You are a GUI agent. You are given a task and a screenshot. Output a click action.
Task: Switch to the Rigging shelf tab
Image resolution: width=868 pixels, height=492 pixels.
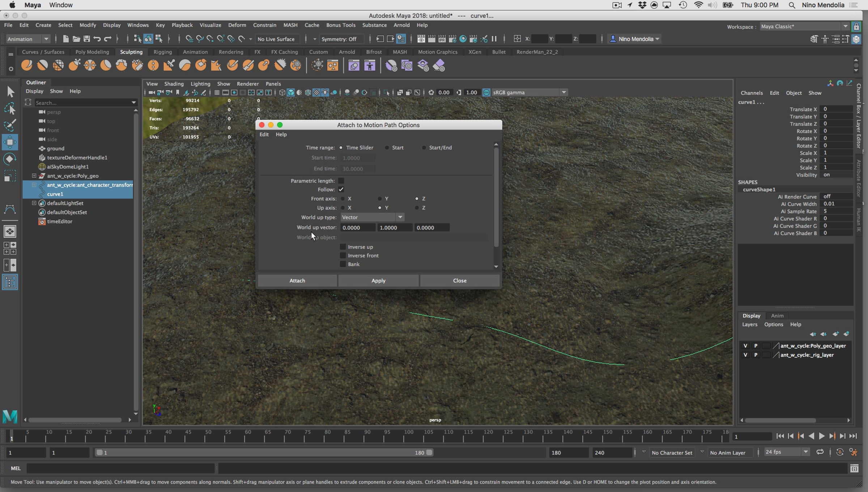162,52
